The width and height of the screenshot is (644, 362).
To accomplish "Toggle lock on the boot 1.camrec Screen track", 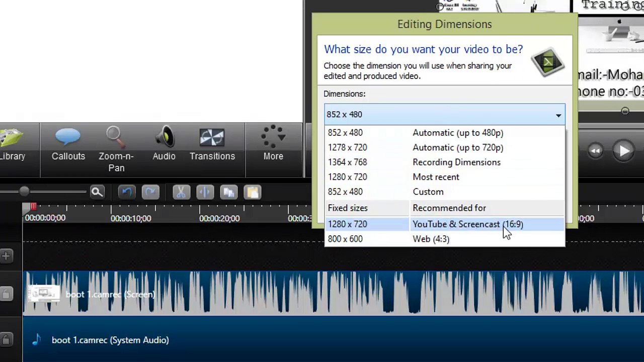I will (6, 294).
